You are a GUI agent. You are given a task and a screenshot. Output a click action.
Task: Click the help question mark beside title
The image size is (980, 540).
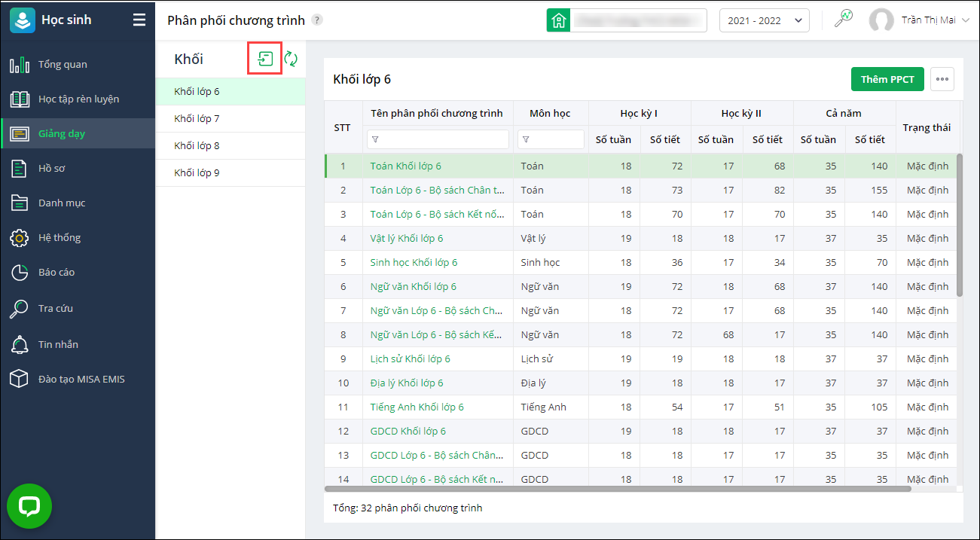point(317,20)
